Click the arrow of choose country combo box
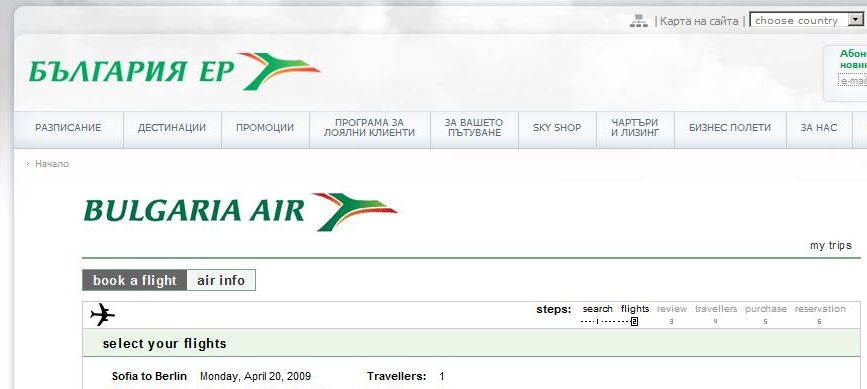867x389 pixels. pyautogui.click(x=856, y=20)
